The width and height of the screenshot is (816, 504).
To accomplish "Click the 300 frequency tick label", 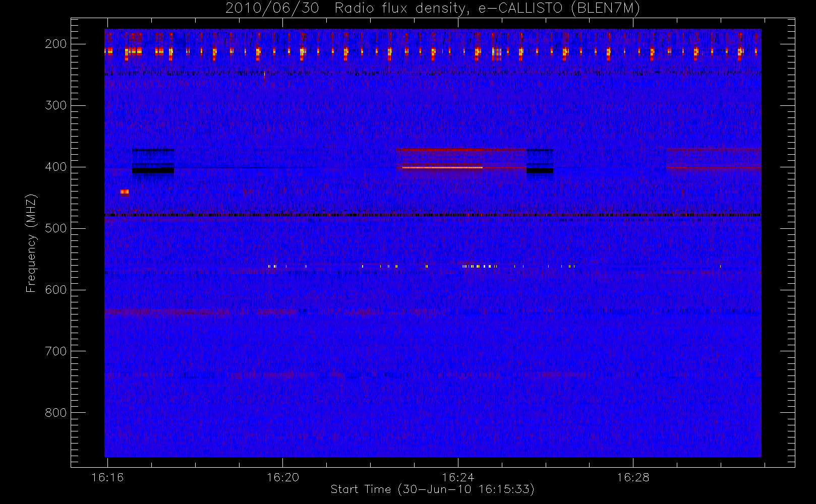I will [56, 105].
